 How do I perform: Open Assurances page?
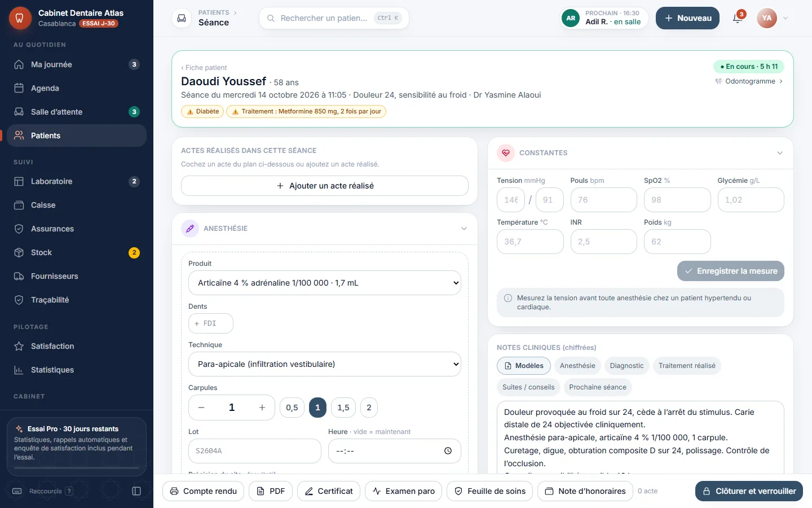pyautogui.click(x=77, y=229)
